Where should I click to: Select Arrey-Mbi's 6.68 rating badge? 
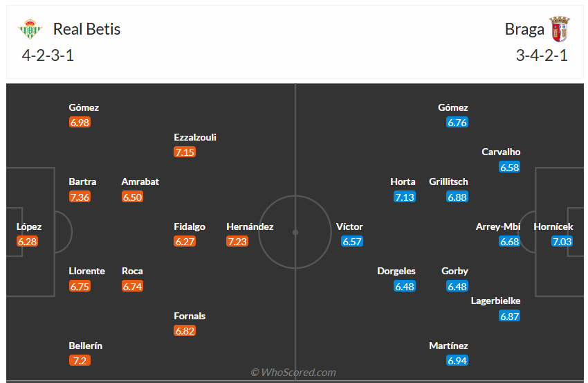click(509, 242)
